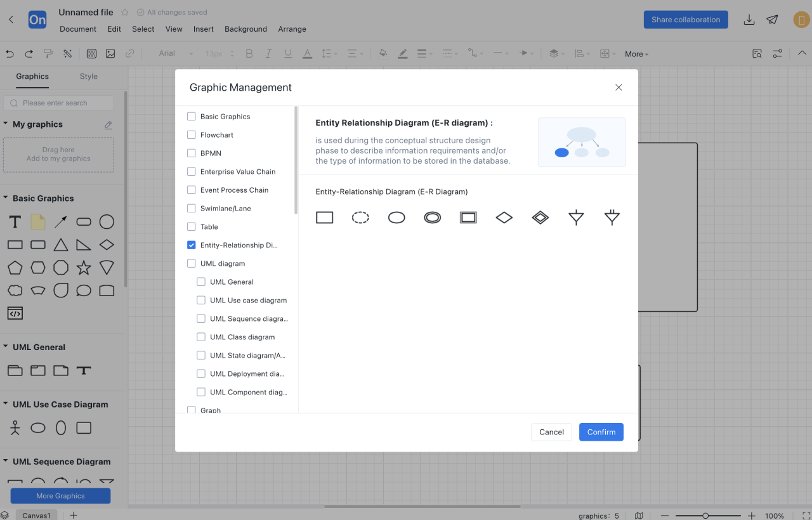Click the star to favorite the file
The height and width of the screenshot is (520, 812).
coord(125,12)
